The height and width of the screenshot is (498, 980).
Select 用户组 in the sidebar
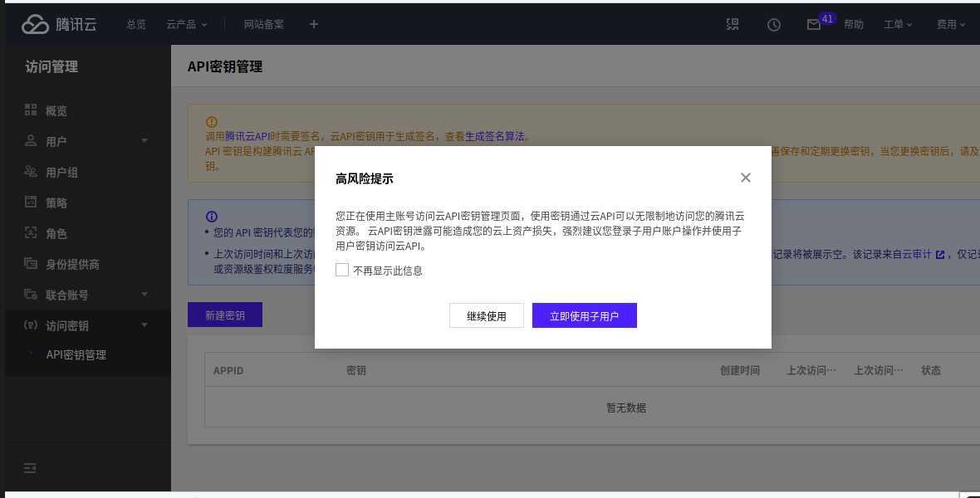(62, 172)
